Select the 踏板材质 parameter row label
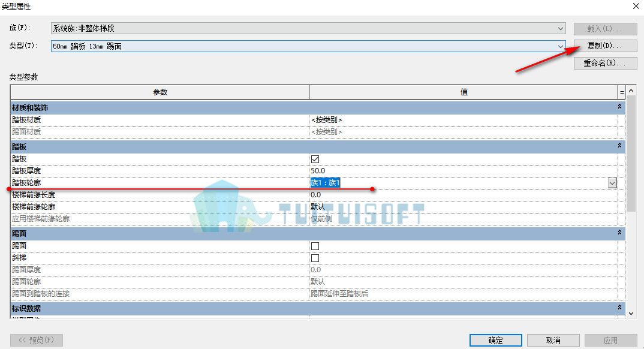 (x=26, y=120)
